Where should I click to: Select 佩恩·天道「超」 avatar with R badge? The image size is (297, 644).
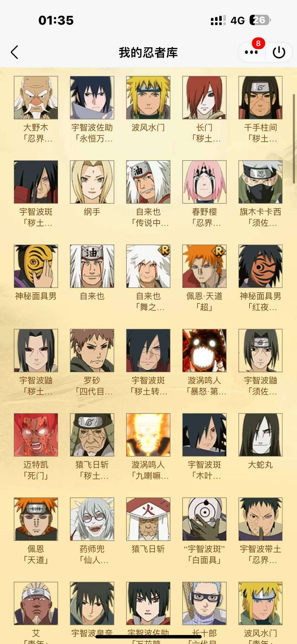204,266
